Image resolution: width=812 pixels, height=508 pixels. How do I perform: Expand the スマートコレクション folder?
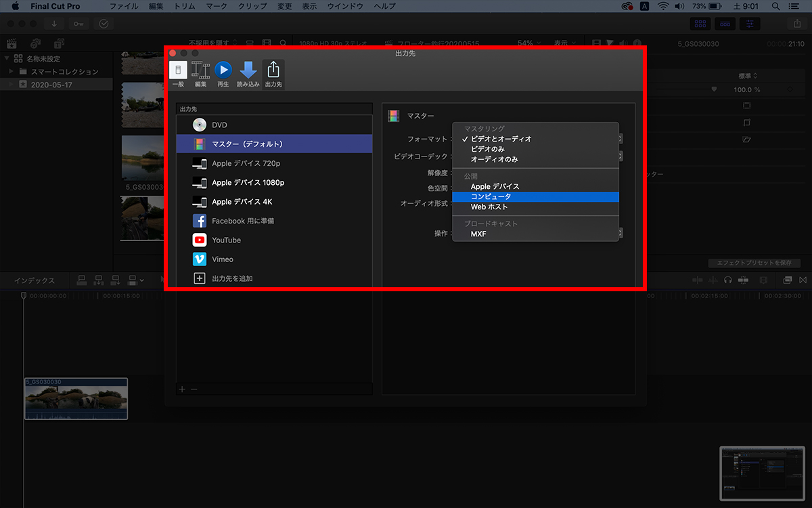[x=12, y=72]
